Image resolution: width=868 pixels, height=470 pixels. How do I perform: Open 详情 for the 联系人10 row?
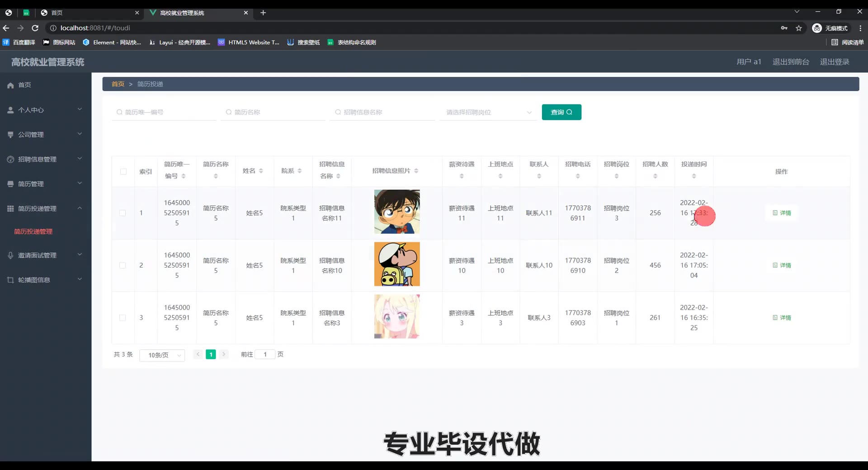782,265
